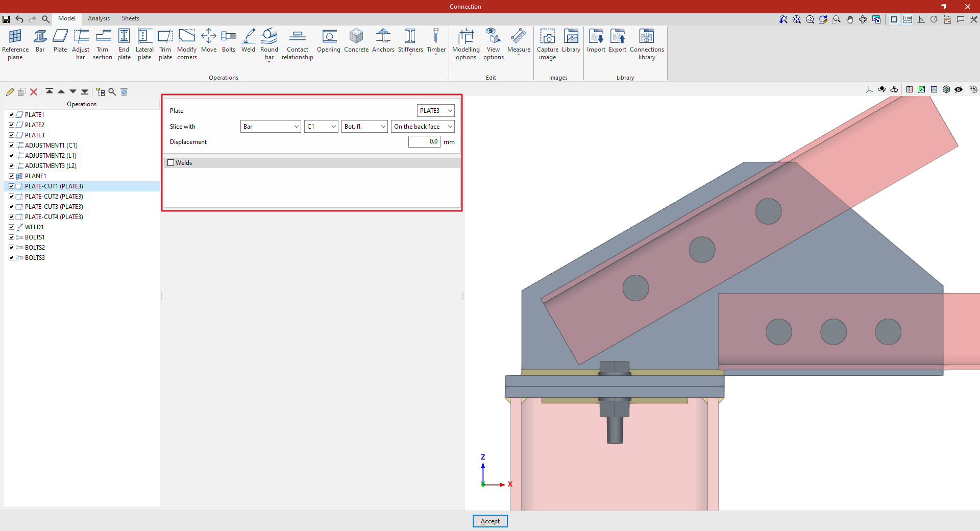
Task: Enable the Welds checkbox
Action: (x=171, y=163)
